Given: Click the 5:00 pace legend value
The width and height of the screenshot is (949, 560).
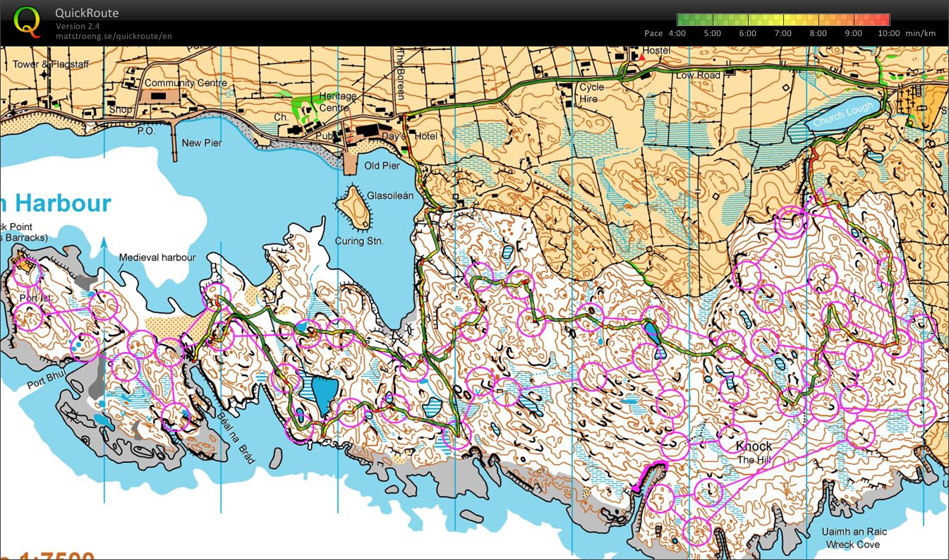Looking at the screenshot, I should (x=712, y=33).
